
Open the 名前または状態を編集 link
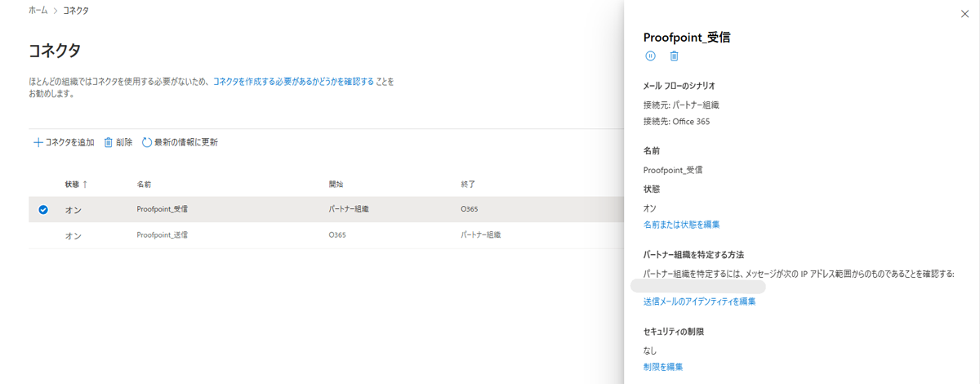(x=681, y=224)
